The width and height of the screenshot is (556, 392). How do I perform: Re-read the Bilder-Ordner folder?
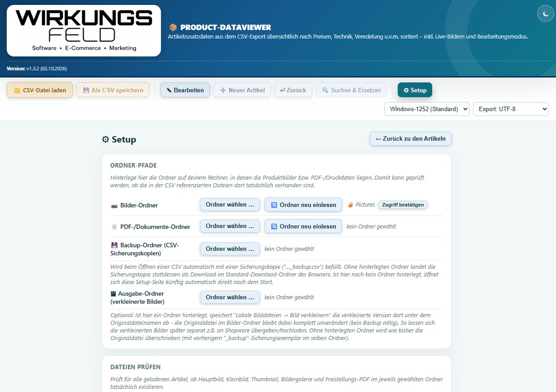(x=303, y=205)
